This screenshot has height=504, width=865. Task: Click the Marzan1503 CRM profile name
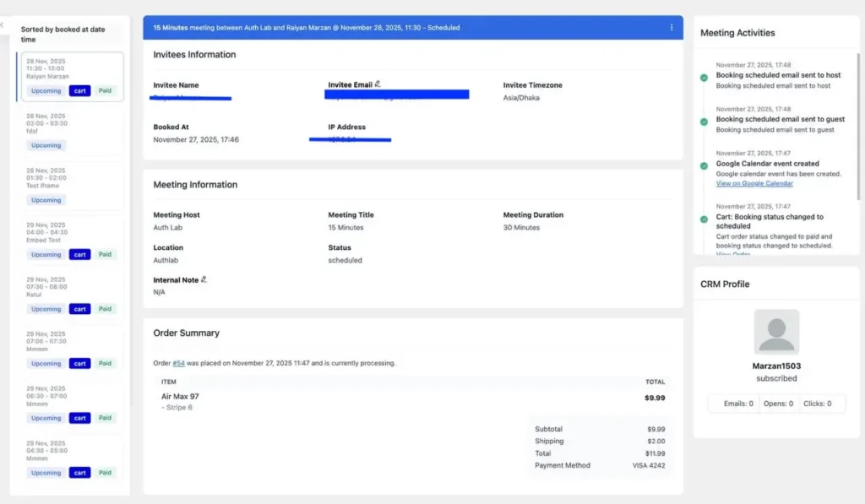(x=776, y=366)
